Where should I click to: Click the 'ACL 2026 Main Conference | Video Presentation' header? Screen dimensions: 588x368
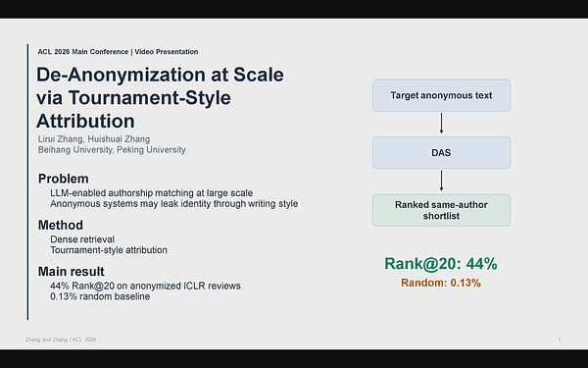click(x=118, y=52)
